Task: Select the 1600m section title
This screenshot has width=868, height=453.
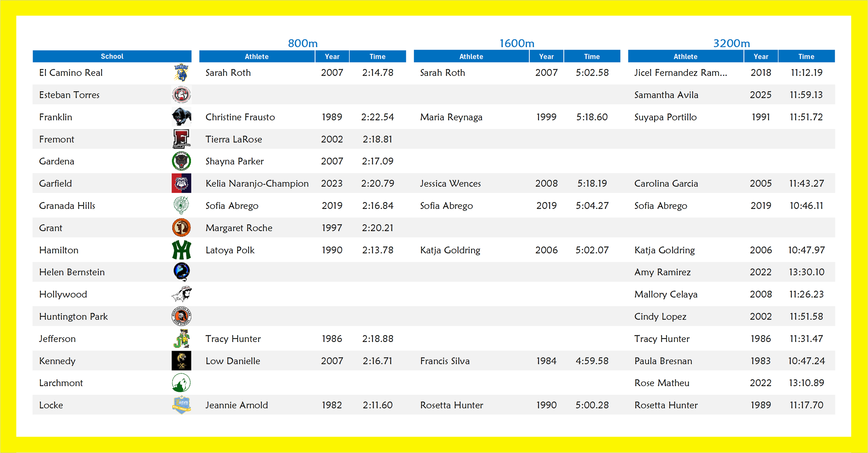Action: 517,43
